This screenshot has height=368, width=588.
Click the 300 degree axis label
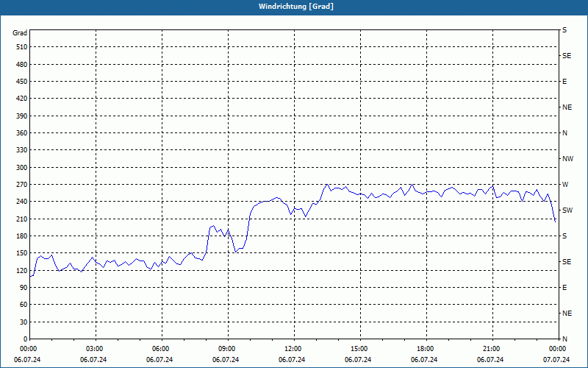click(22, 168)
